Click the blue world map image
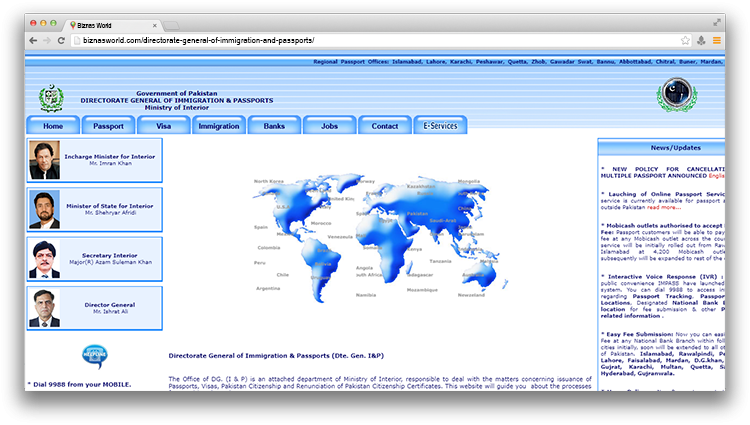The image size is (750, 425). point(379,237)
